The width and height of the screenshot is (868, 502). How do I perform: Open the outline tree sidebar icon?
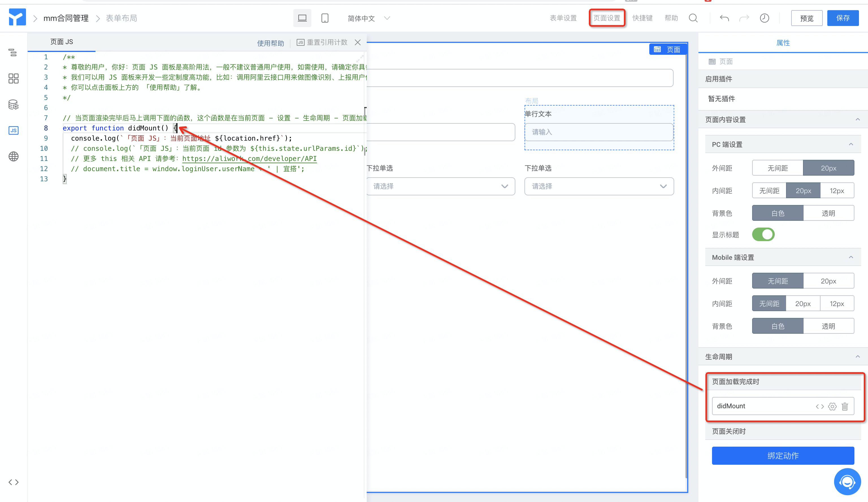tap(13, 52)
